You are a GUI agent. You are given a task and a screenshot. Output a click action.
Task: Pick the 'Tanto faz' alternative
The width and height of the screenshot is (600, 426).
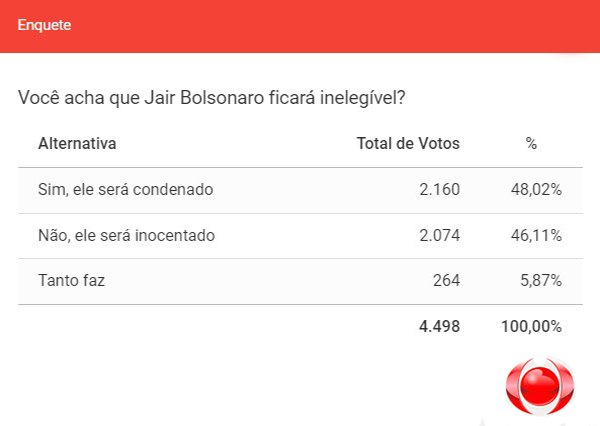tap(71, 281)
